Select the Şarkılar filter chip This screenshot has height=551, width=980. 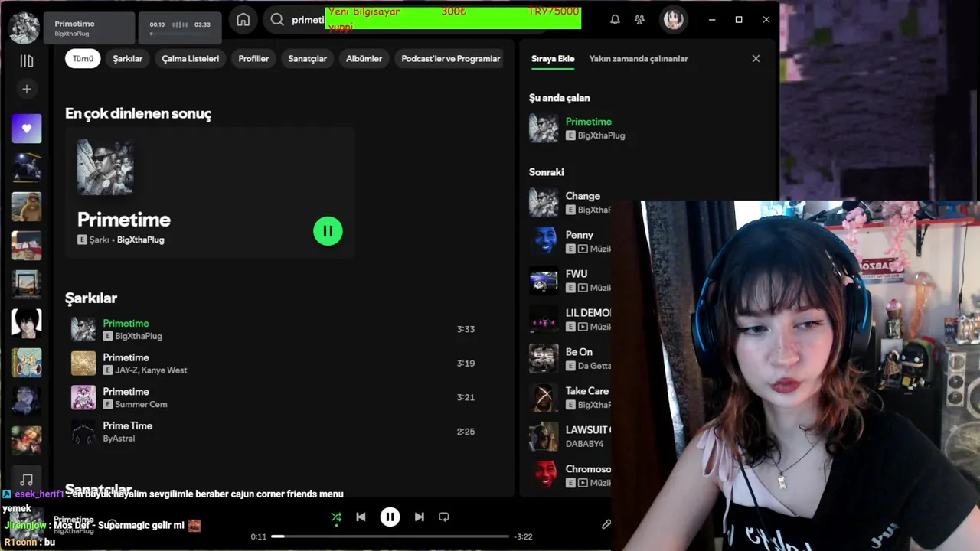click(x=128, y=58)
